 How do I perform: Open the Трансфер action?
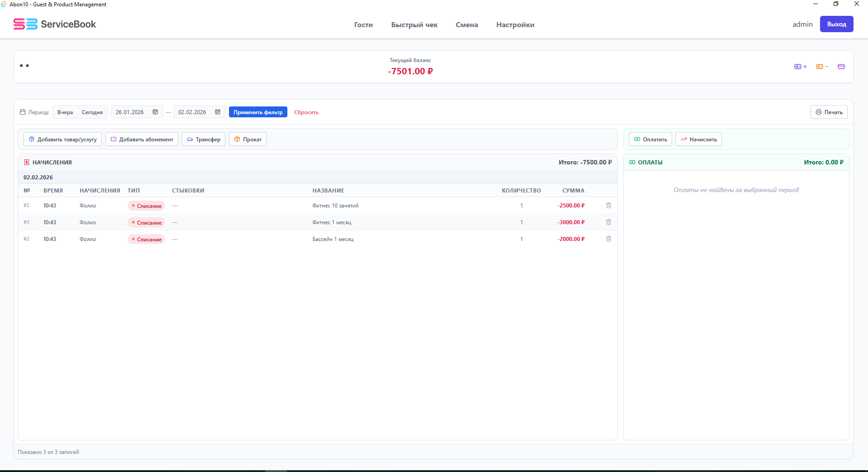tap(204, 140)
